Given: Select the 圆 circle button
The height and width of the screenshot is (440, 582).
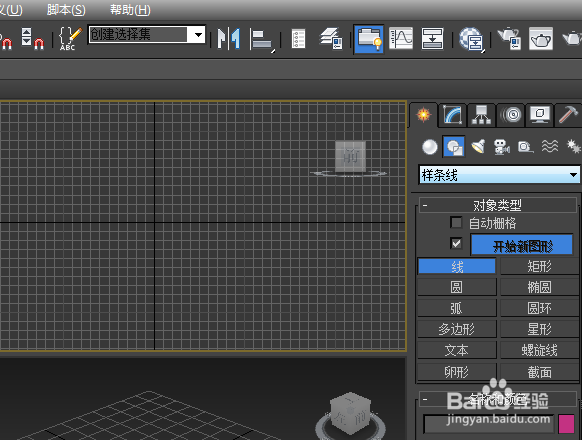Looking at the screenshot, I should coord(457,287).
